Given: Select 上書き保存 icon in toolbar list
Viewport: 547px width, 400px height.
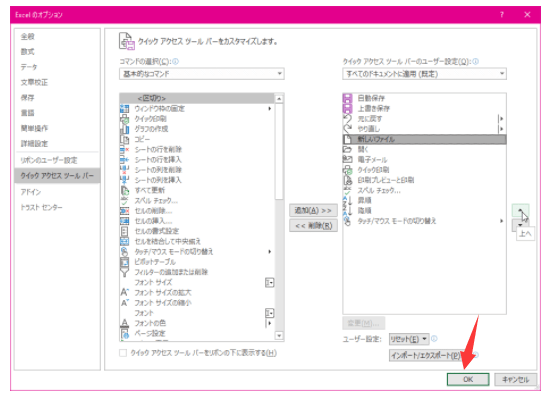Looking at the screenshot, I should pos(347,108).
